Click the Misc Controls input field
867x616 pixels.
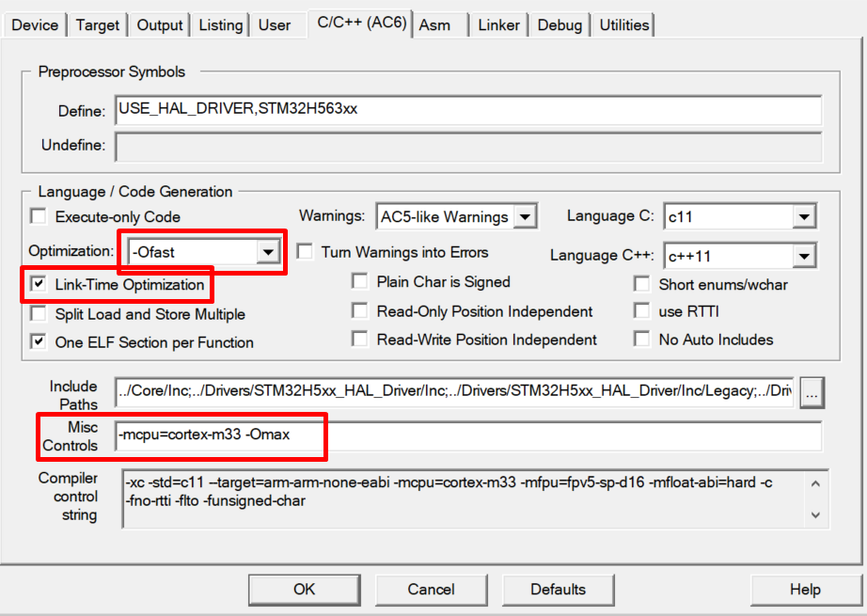[x=376, y=436]
